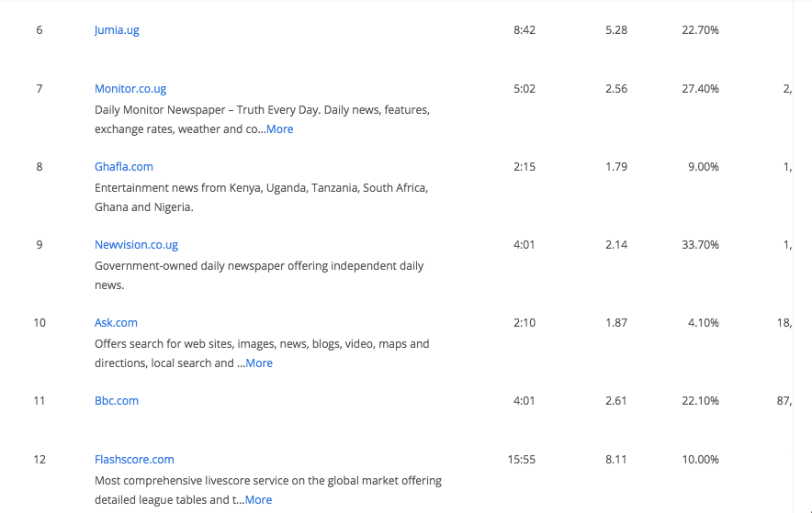The image size is (812, 513).
Task: Select Flashscore.com's 8.11 pageviews value
Action: (x=616, y=460)
